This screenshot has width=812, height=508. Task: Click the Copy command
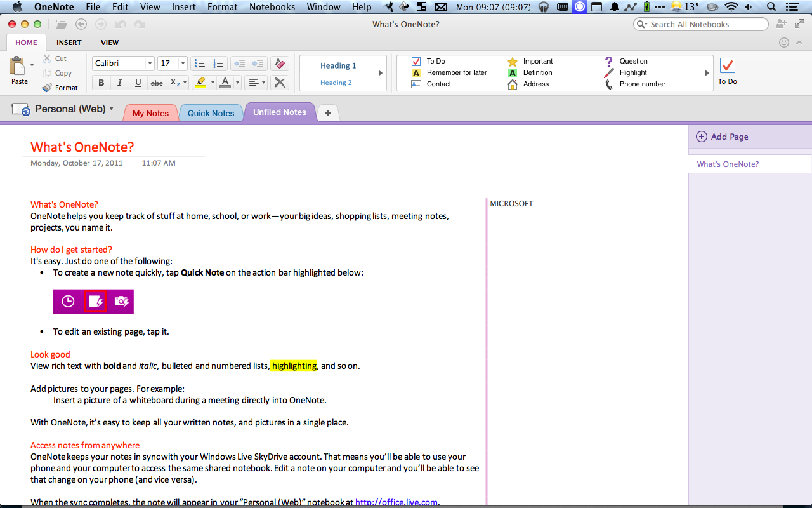coord(57,73)
